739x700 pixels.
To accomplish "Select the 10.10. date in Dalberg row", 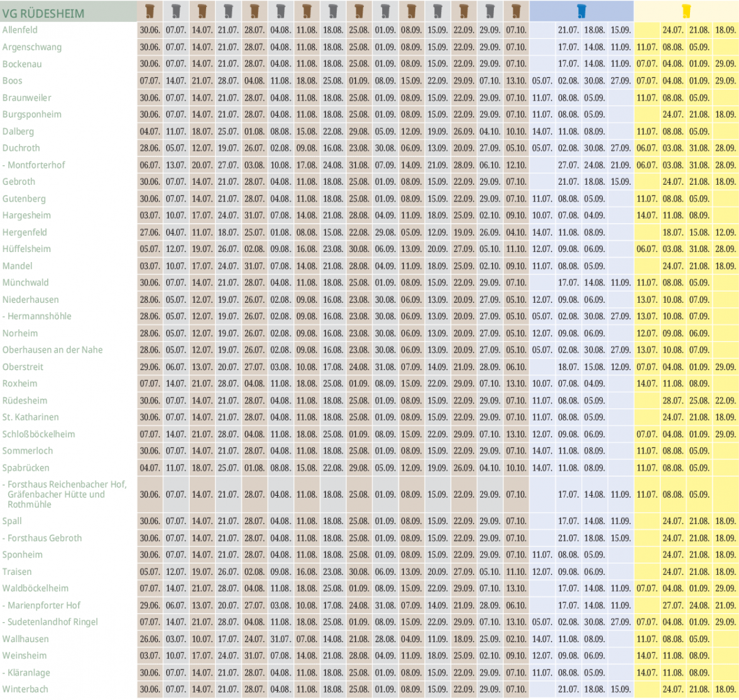I will coord(516,131).
